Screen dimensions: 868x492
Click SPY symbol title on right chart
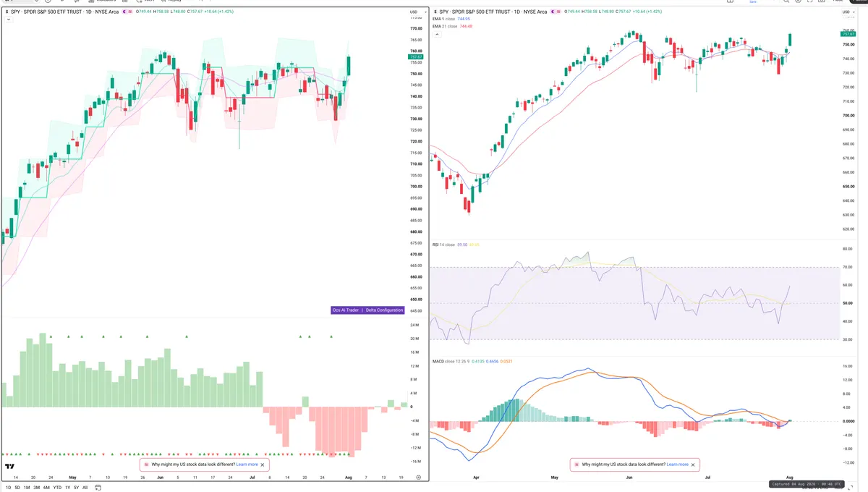coord(493,12)
